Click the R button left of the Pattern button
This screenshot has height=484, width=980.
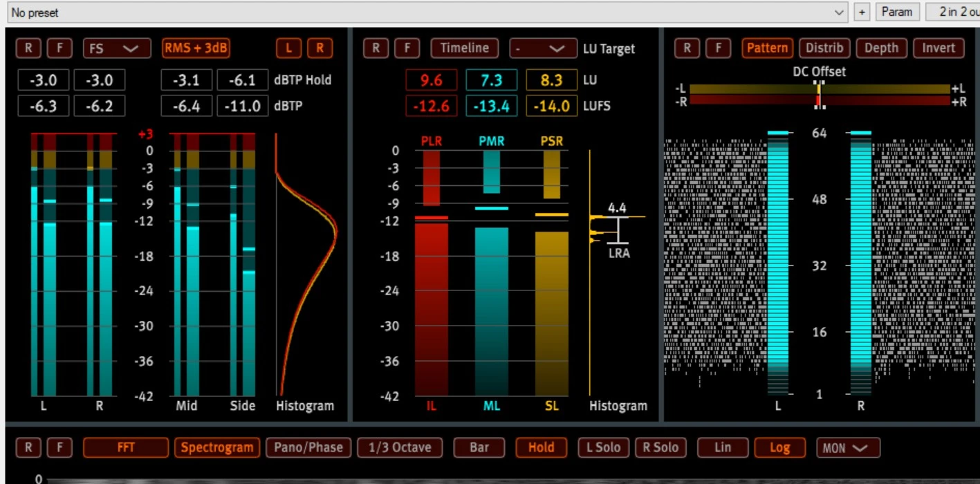[687, 48]
